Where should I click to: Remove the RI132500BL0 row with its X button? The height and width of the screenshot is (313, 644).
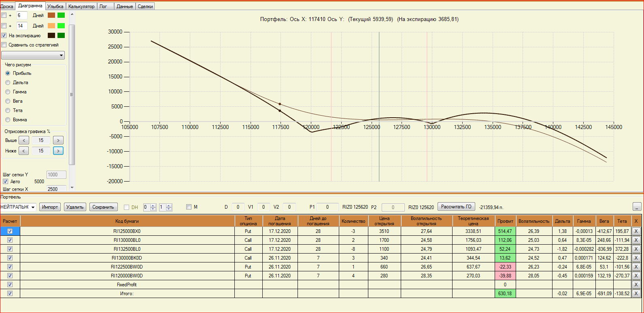(636, 249)
